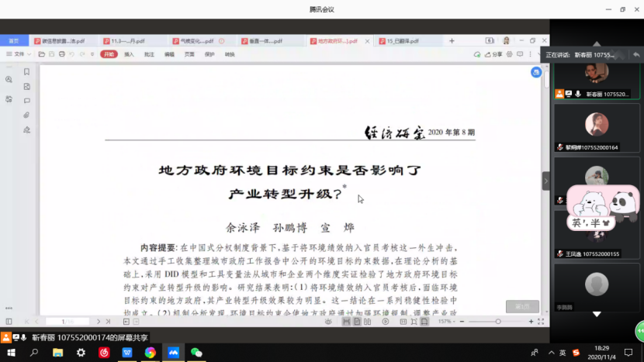Click the blue floating assistant icon
The height and width of the screenshot is (362, 644).
coord(536,72)
